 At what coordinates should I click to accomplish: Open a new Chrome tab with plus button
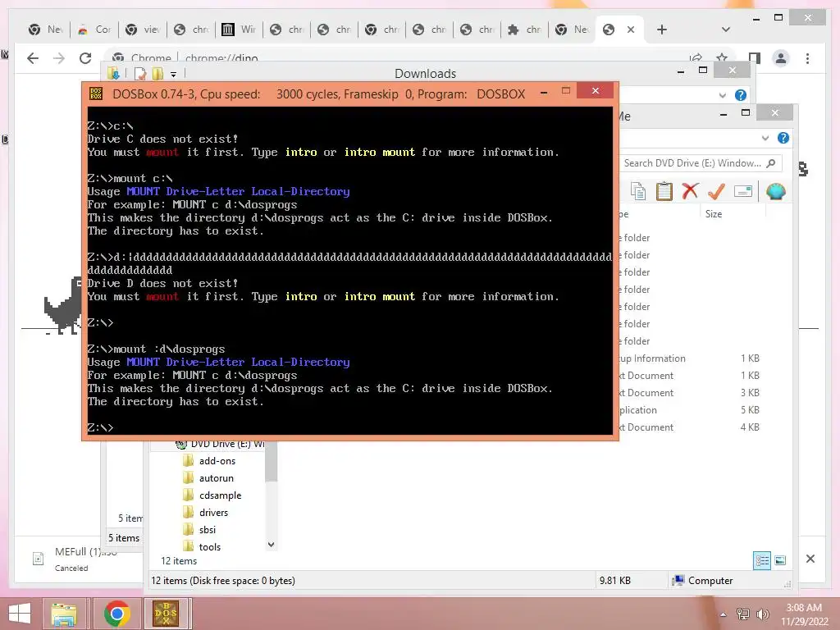click(662, 30)
